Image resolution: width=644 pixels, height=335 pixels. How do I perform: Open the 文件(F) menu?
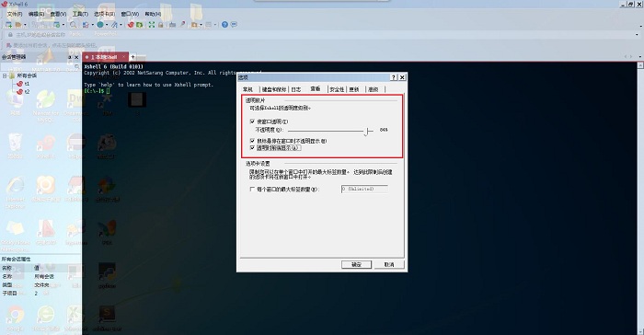(15, 14)
